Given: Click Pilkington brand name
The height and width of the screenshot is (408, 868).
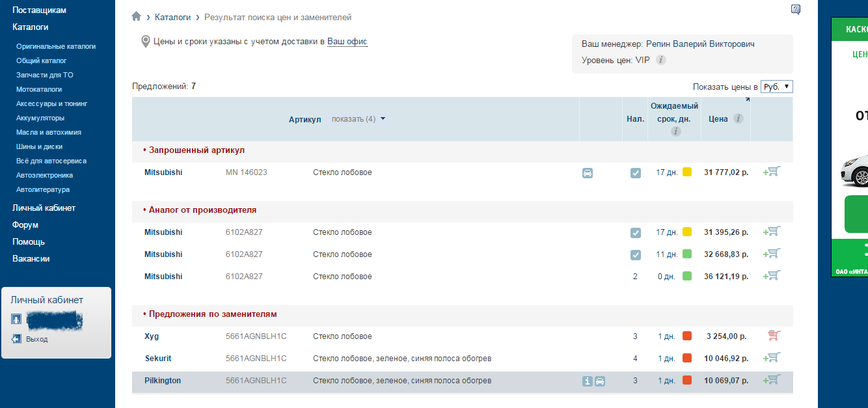Looking at the screenshot, I should tap(163, 381).
